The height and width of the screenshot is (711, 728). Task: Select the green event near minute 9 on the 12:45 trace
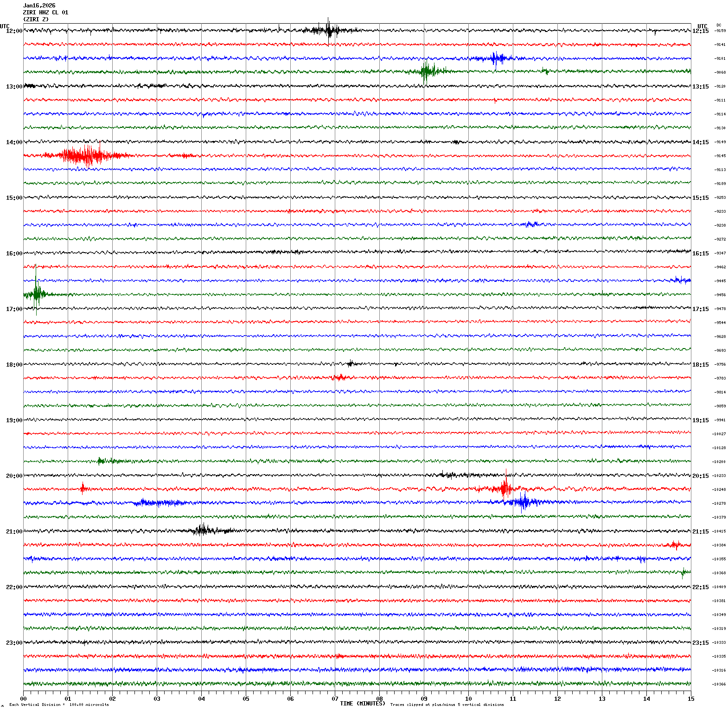pyautogui.click(x=426, y=71)
